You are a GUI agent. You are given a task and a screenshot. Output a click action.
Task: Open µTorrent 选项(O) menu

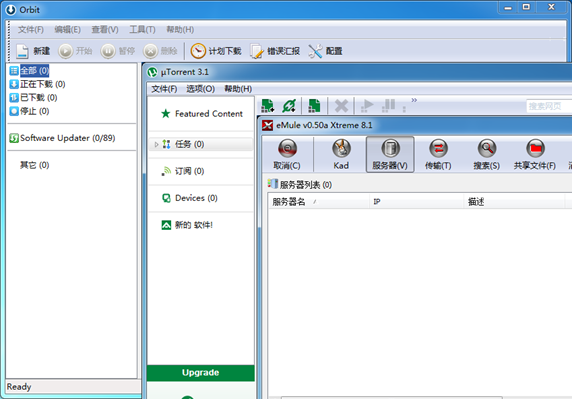pos(200,89)
